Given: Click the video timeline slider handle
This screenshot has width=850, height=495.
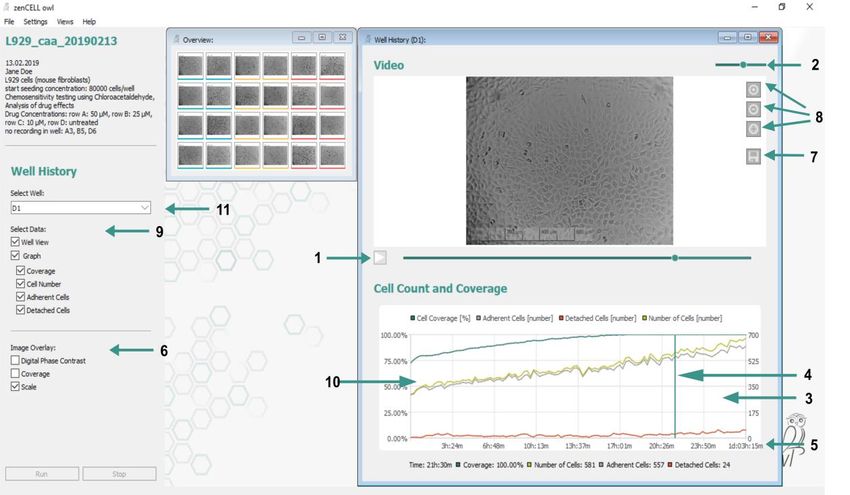Looking at the screenshot, I should click(x=675, y=258).
